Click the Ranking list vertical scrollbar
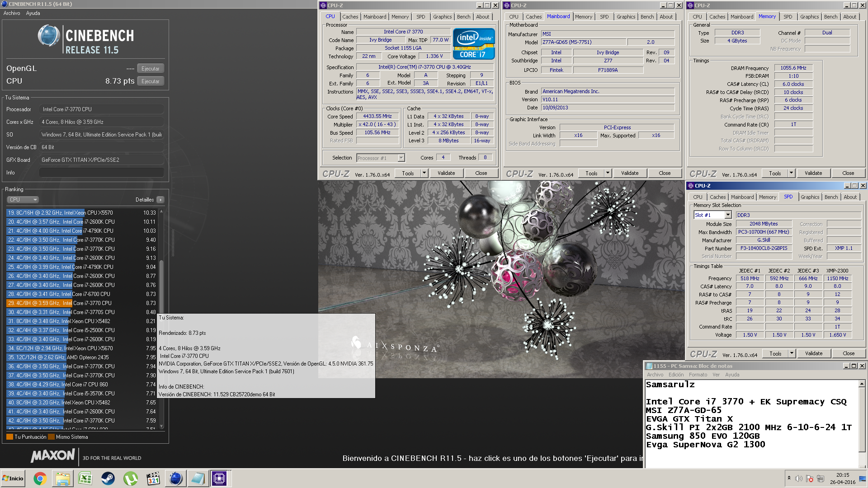Image resolution: width=868 pixels, height=488 pixels. click(161, 319)
